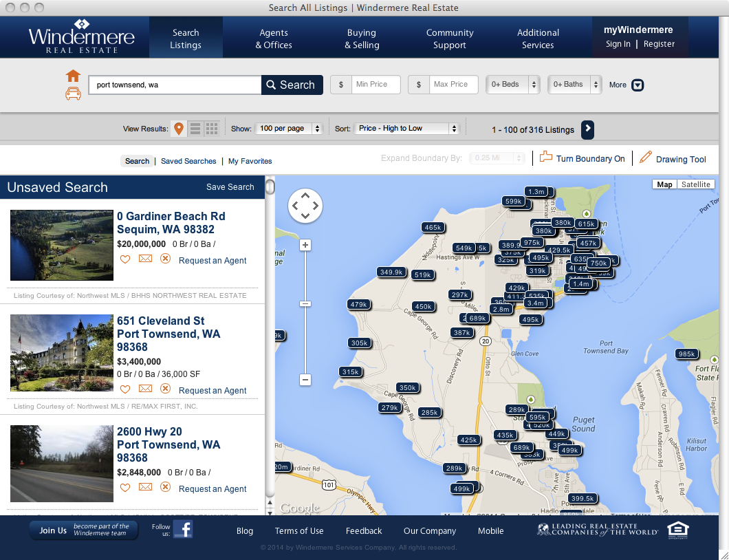
Task: Email the 651 Cleveland St listing
Action: tap(146, 389)
